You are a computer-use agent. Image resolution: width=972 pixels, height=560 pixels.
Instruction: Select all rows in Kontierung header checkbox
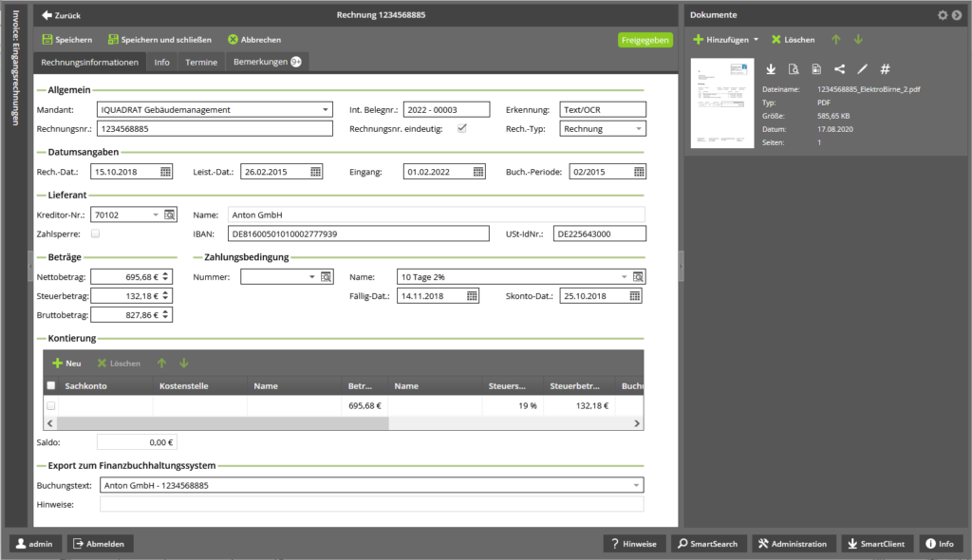pyautogui.click(x=51, y=385)
